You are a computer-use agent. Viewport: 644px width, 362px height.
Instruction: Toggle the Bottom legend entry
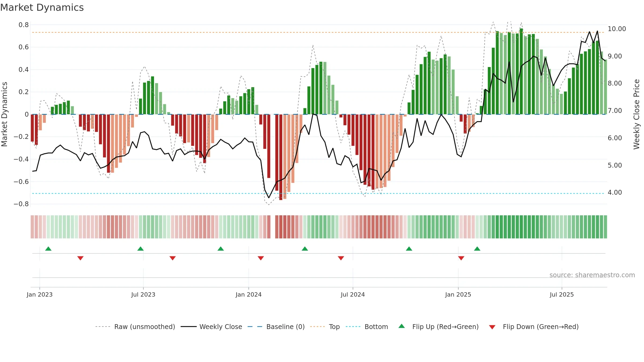(x=367, y=327)
